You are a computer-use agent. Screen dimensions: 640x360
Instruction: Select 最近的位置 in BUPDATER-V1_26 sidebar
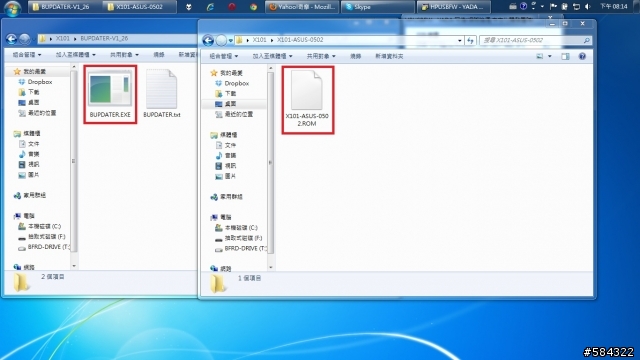pos(42,113)
